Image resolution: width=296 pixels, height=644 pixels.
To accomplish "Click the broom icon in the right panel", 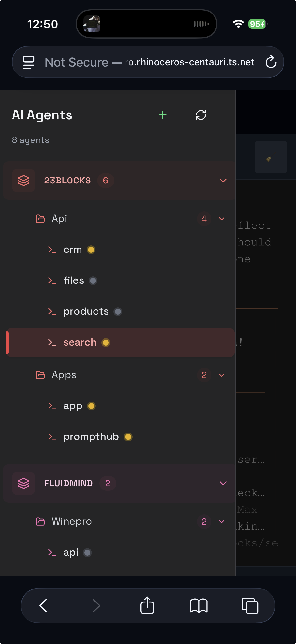I will coord(271,157).
